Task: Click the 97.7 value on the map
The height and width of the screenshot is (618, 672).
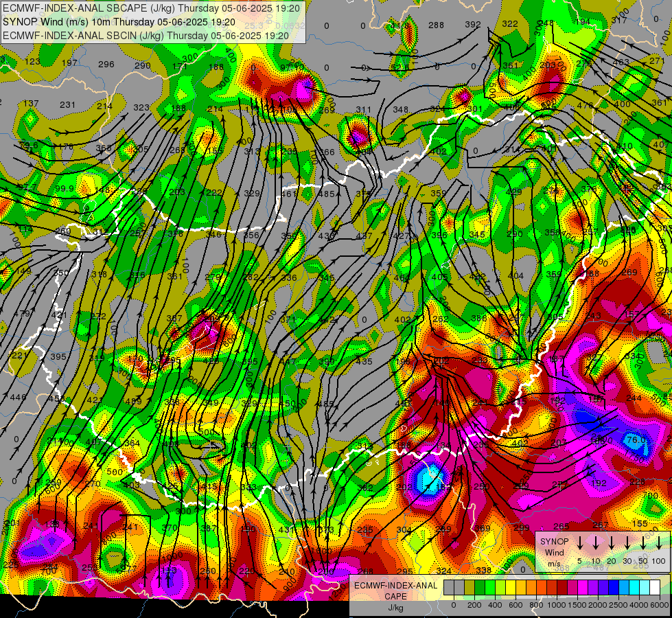Action: click(27, 187)
